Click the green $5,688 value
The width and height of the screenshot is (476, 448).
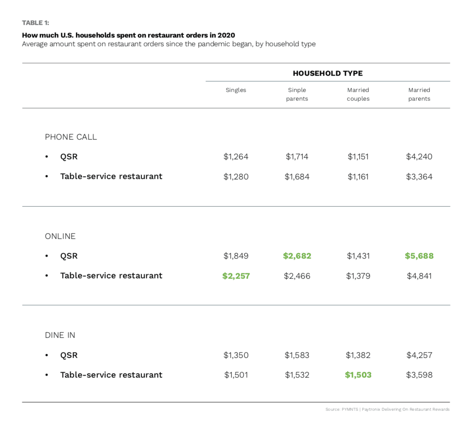pos(419,256)
